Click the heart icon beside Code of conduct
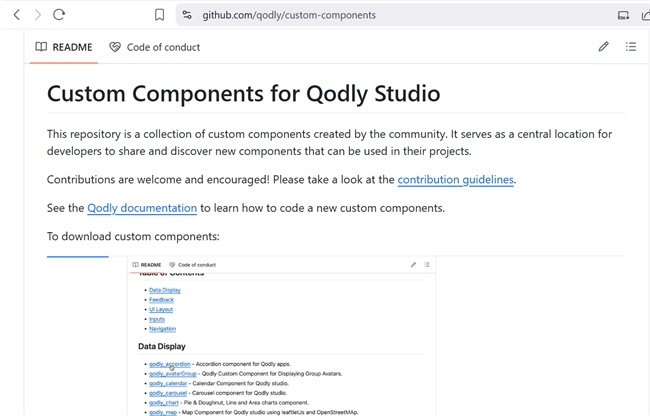This screenshot has height=416, width=650. tap(115, 47)
